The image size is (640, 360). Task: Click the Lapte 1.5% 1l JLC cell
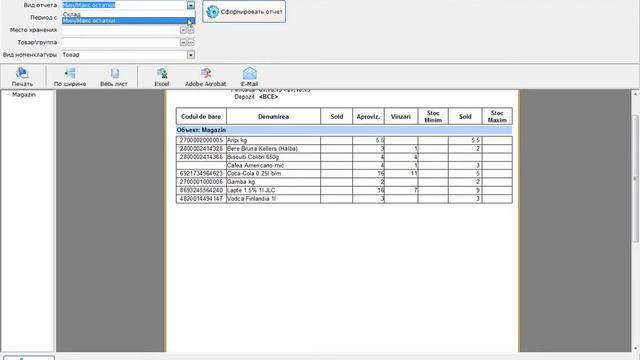point(273,190)
